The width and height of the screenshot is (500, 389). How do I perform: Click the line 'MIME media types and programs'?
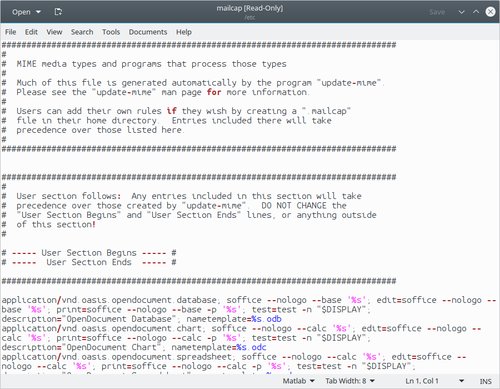tap(144, 64)
